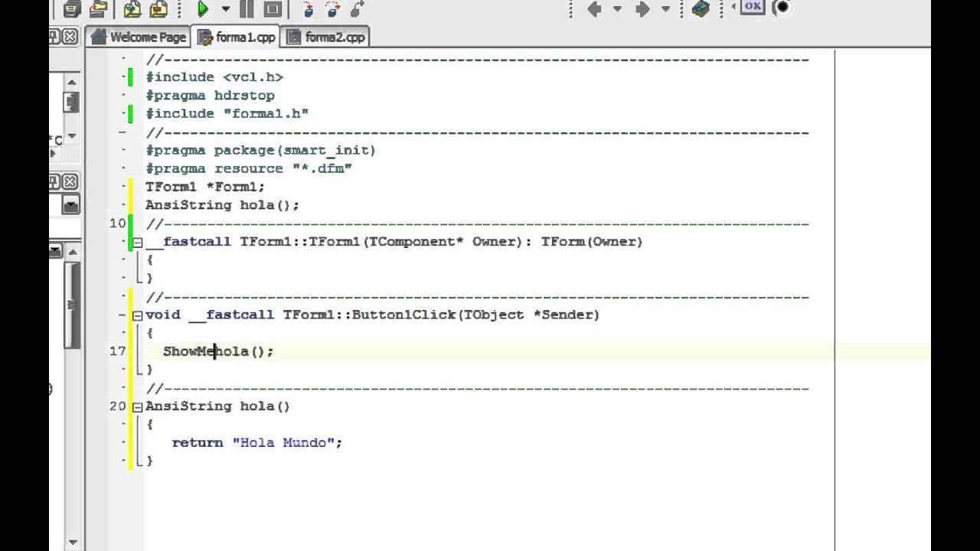Click the line 10 gutter number
This screenshot has height=551, width=980.
coord(117,223)
